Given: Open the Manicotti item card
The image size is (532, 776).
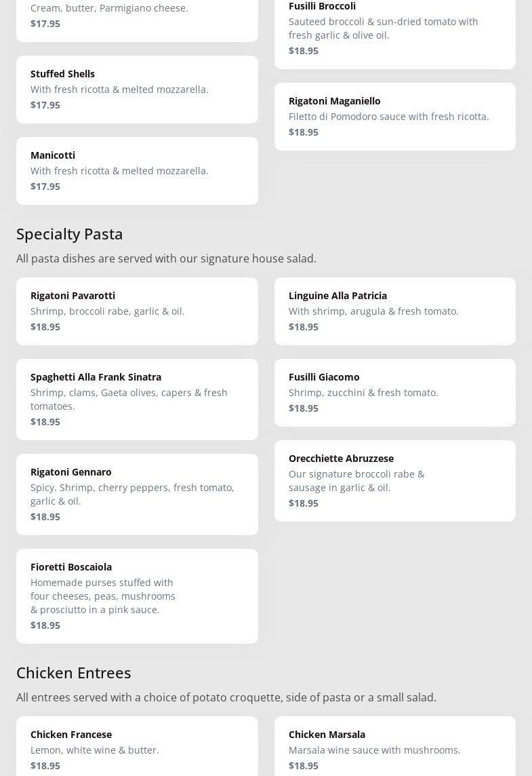Looking at the screenshot, I should (137, 171).
